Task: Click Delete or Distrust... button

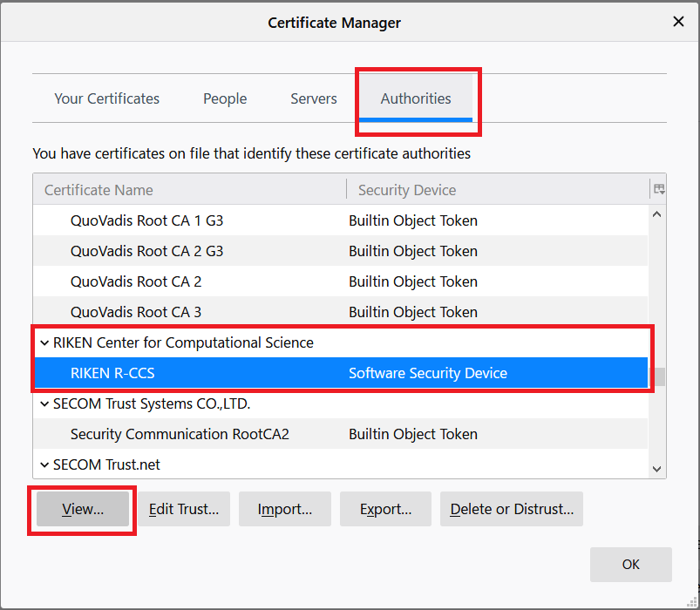Action: (x=512, y=510)
